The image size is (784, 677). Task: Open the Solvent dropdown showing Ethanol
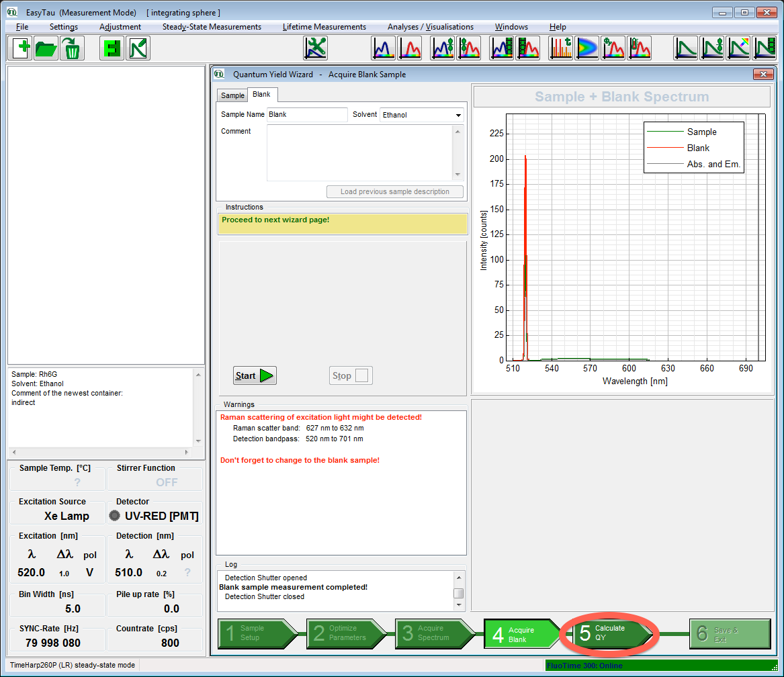[x=422, y=115]
